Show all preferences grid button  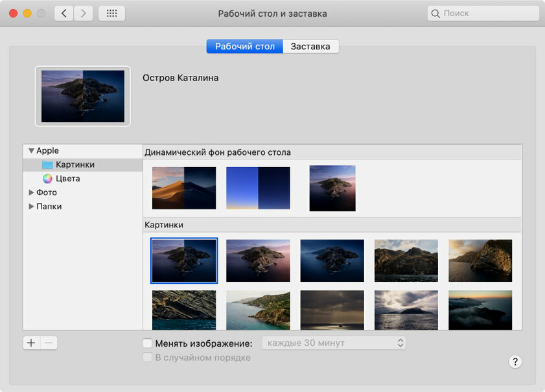coord(111,14)
